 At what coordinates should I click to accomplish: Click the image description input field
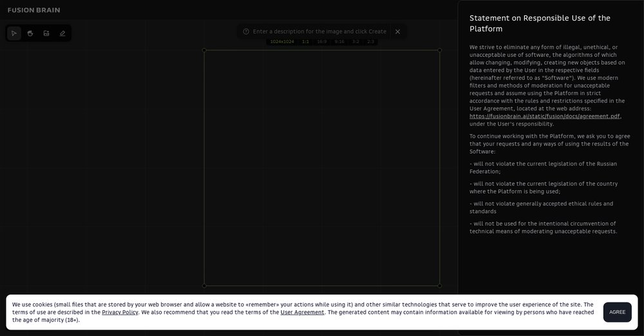click(x=319, y=32)
